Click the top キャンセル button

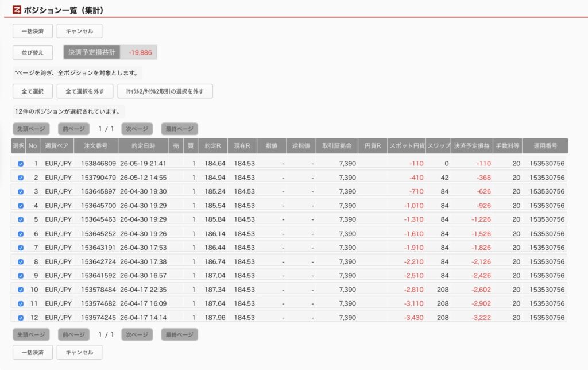(79, 31)
